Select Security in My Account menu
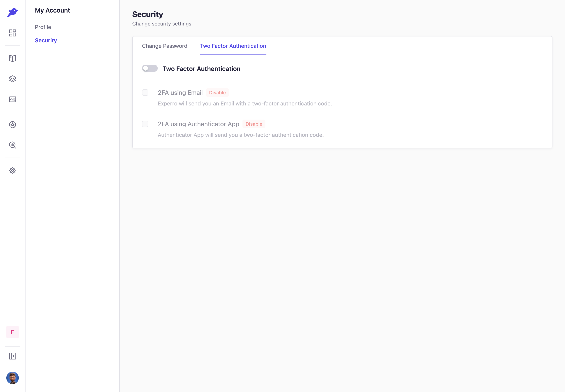565x392 pixels. point(46,40)
